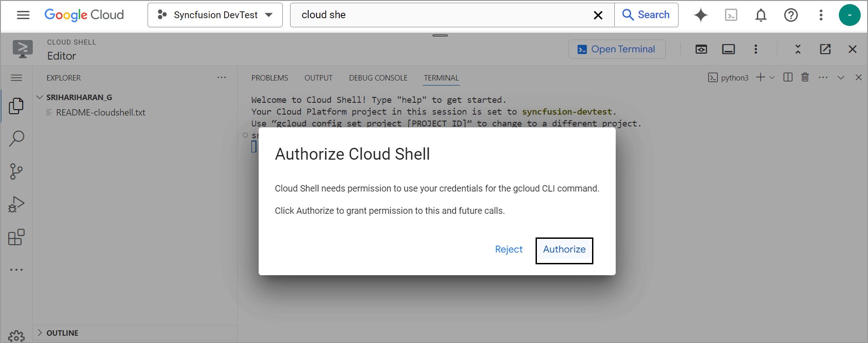Open the Syncfusion DevTest project picker
868x343 pixels.
[x=215, y=15]
